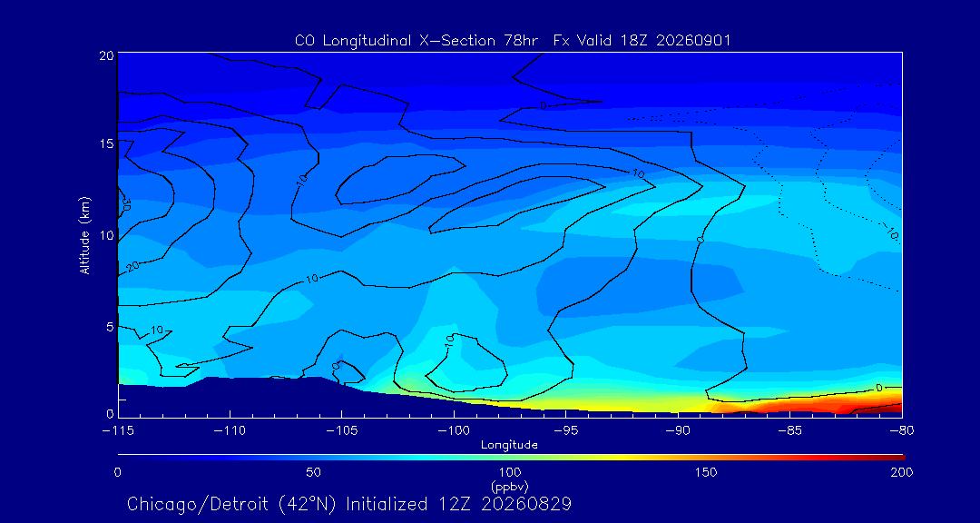Viewport: 980px width, 523px height.
Task: Click the Valid 18Z 20260901 text in the title
Action: (x=656, y=41)
